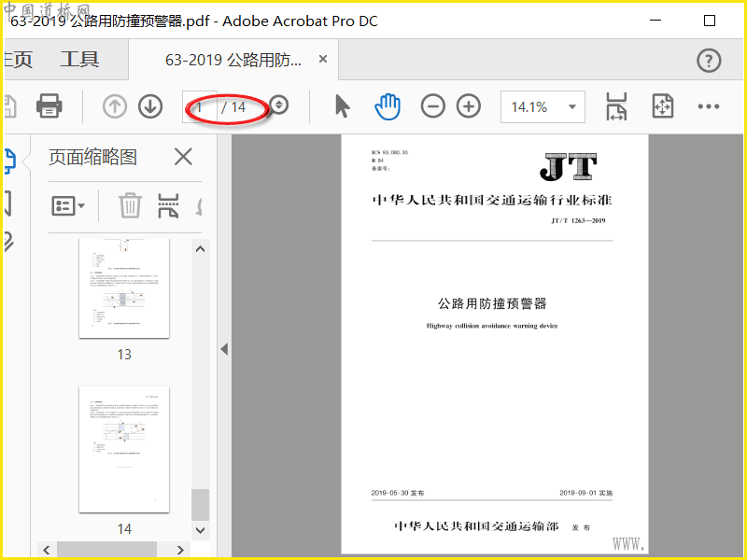The height and width of the screenshot is (560, 747).
Task: Close the 页面缩略图 panel
Action: click(x=183, y=157)
